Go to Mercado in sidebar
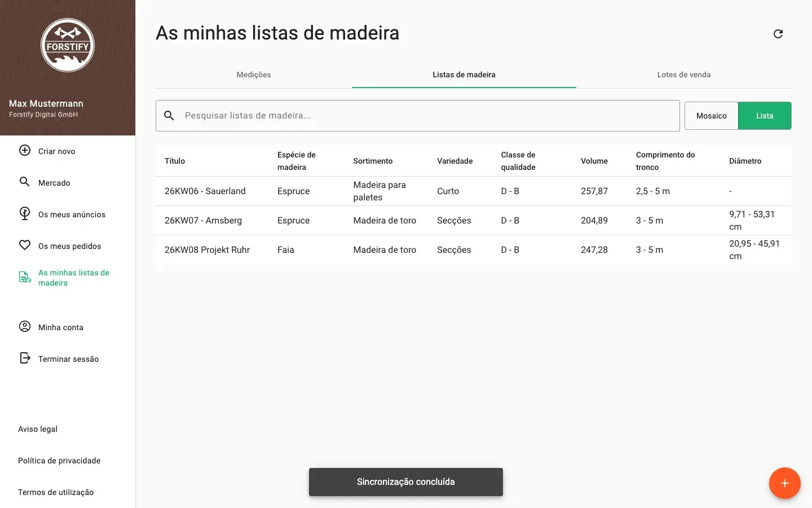The width and height of the screenshot is (812, 508). click(68, 183)
